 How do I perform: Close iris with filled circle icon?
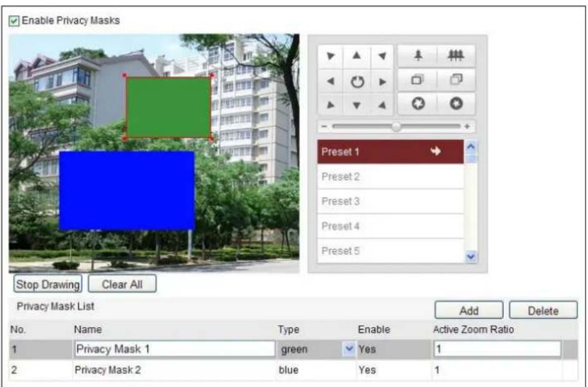coord(456,103)
